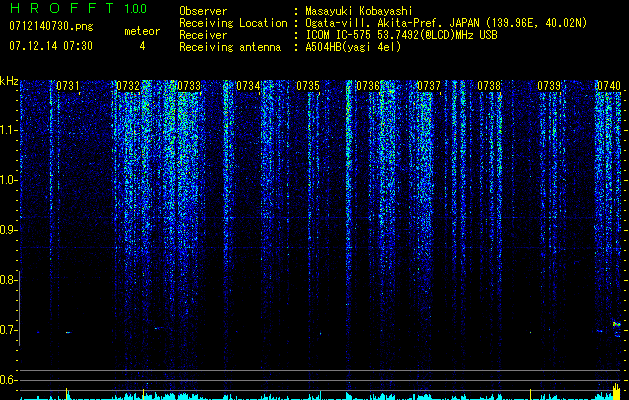Click the meteor echo blip below 0731
The height and width of the screenshot is (400, 629).
point(68,332)
